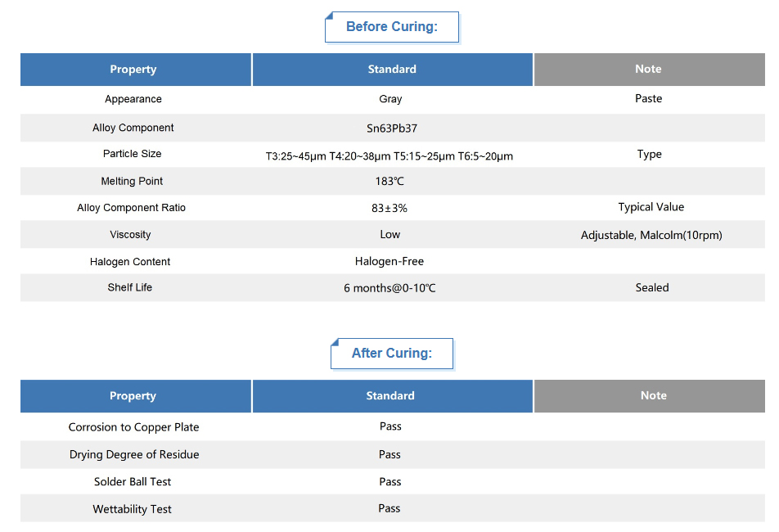Screen dimensions: 779x532
Task: Click the 'Wettability Test' label
Action: tap(133, 509)
